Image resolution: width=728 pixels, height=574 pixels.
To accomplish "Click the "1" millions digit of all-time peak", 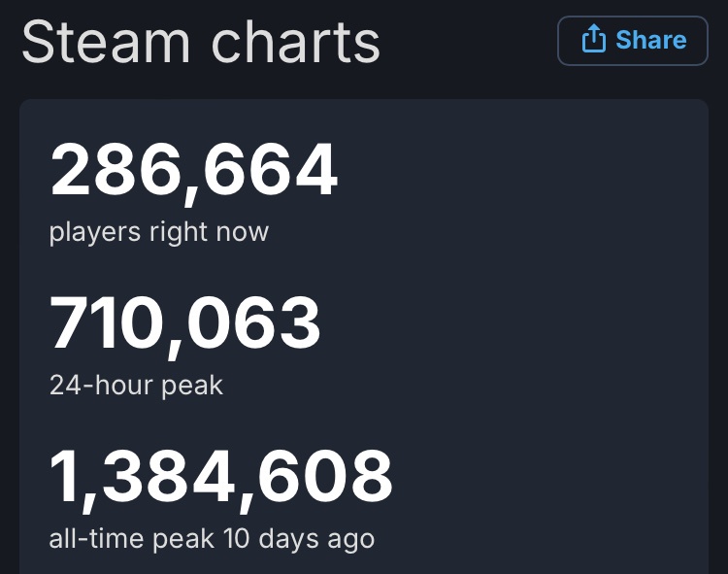I will click(x=64, y=477).
